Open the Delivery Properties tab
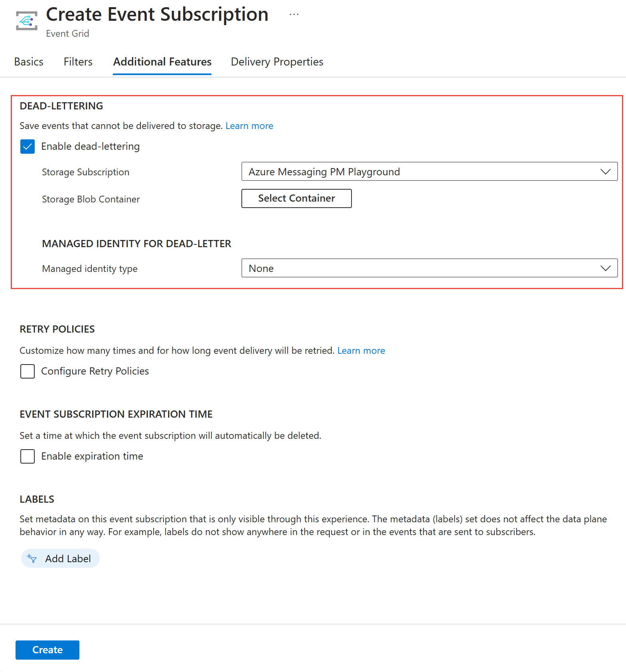This screenshot has height=672, width=626. tap(277, 62)
